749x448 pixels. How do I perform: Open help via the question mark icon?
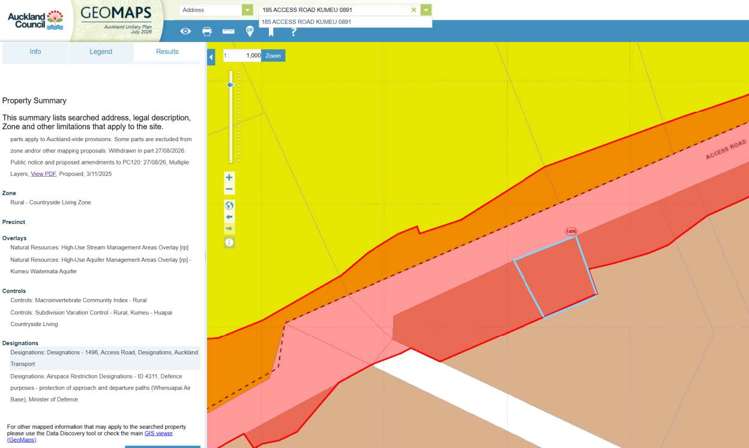point(293,32)
